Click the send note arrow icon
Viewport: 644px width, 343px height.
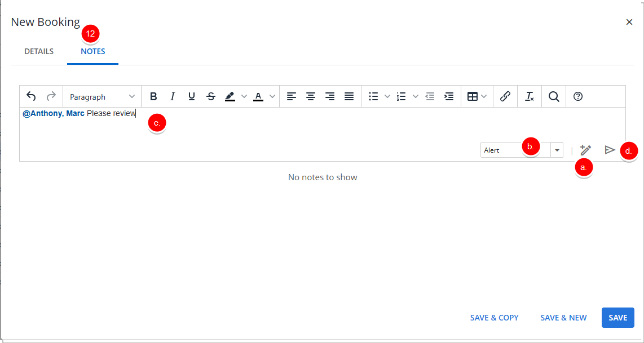(x=610, y=150)
